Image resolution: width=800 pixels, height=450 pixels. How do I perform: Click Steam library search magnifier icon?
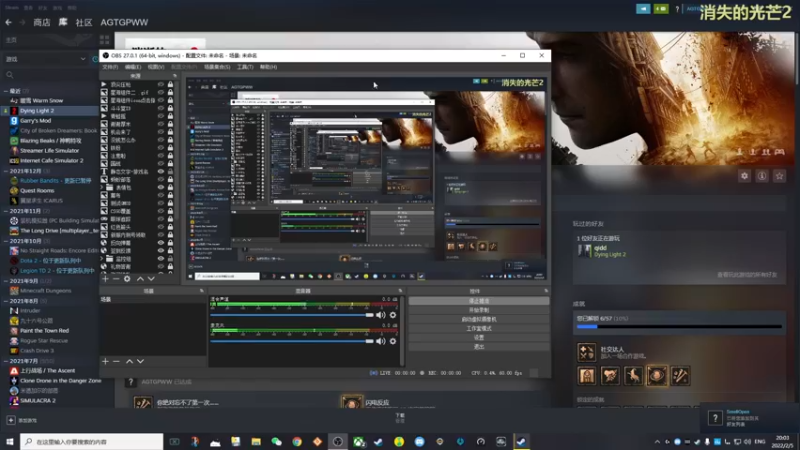pos(10,75)
